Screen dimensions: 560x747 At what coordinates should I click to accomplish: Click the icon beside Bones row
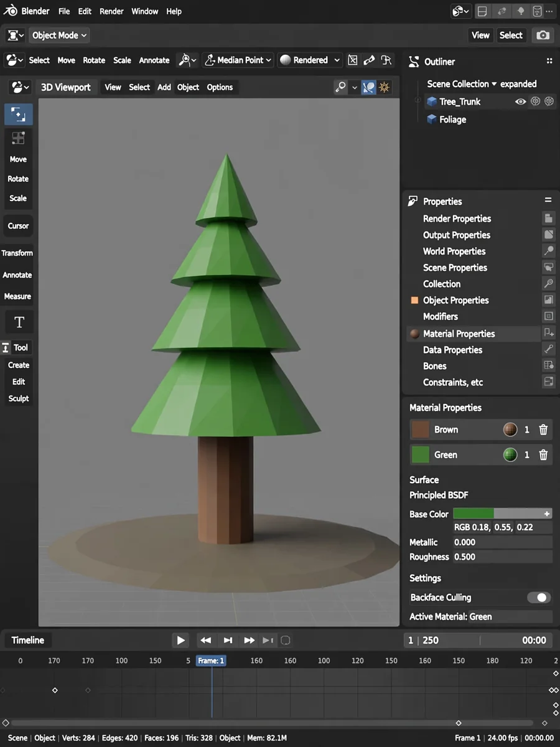click(x=548, y=365)
